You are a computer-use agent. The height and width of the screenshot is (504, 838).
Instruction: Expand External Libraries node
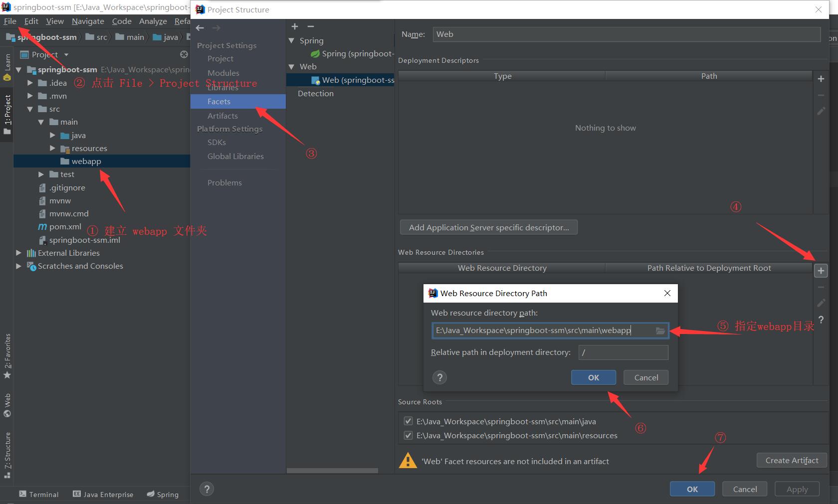(x=19, y=253)
